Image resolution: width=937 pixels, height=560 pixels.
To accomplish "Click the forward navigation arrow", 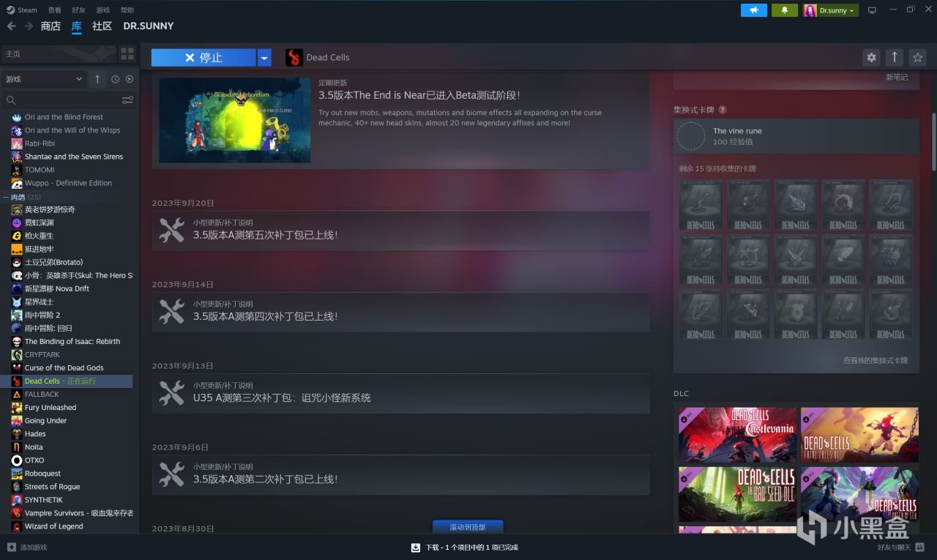I will click(29, 26).
